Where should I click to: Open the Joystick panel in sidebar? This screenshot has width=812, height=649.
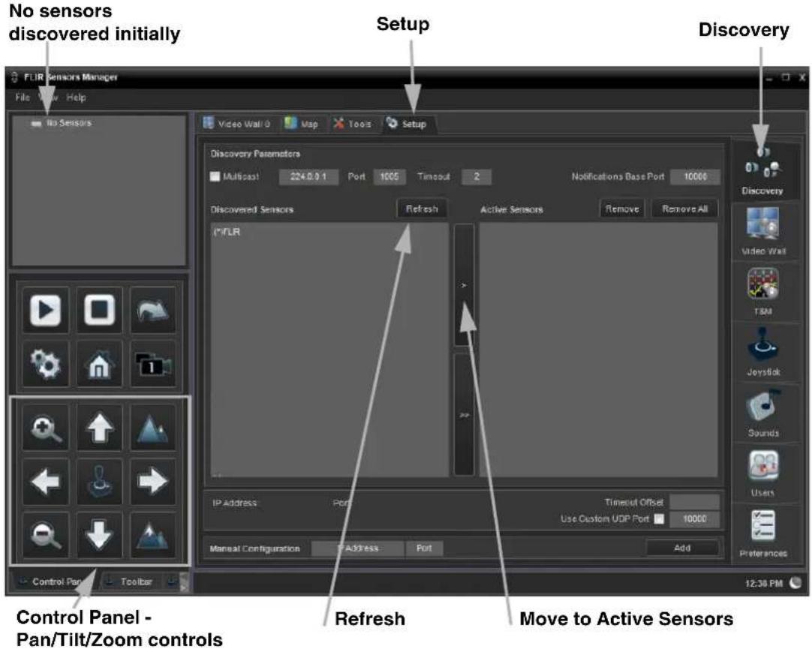pyautogui.click(x=762, y=351)
